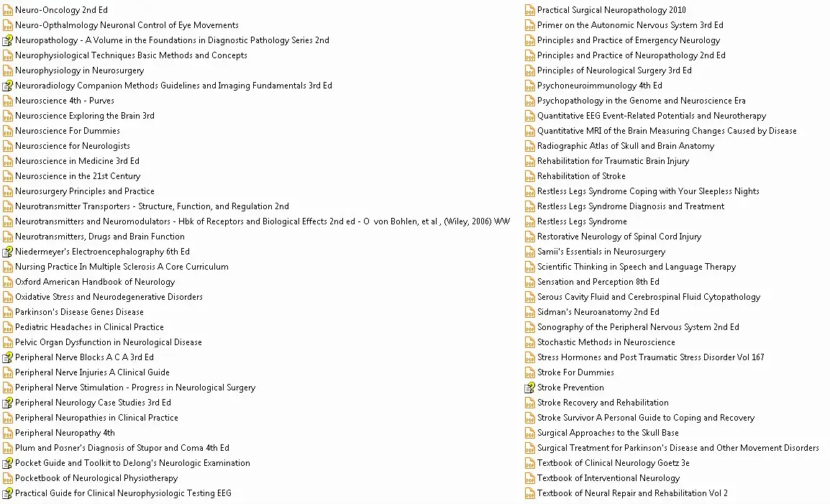The image size is (830, 504).
Task: Click the icon beside Peripheral Nerve Blocks A C A 3rd Ed
Action: (7, 357)
